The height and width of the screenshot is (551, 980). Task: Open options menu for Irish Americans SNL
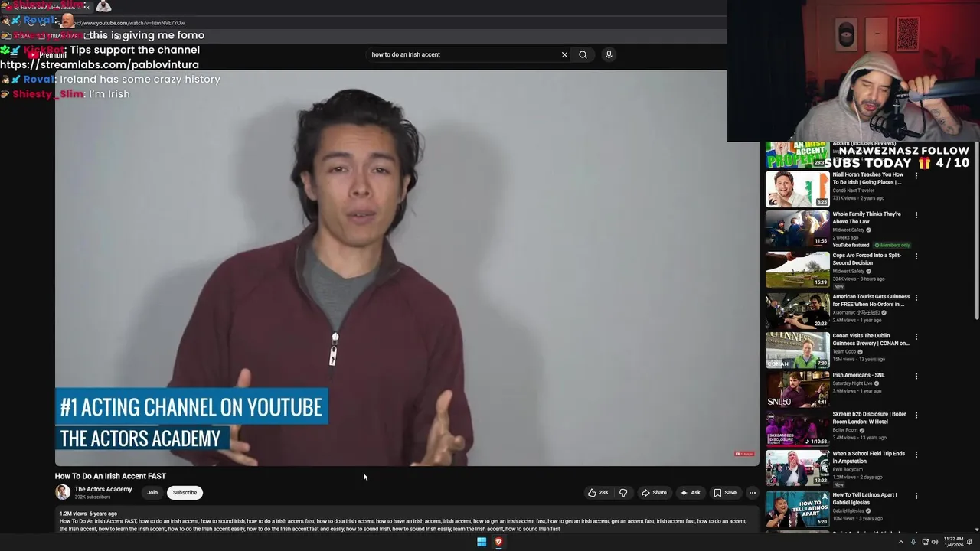click(x=916, y=376)
